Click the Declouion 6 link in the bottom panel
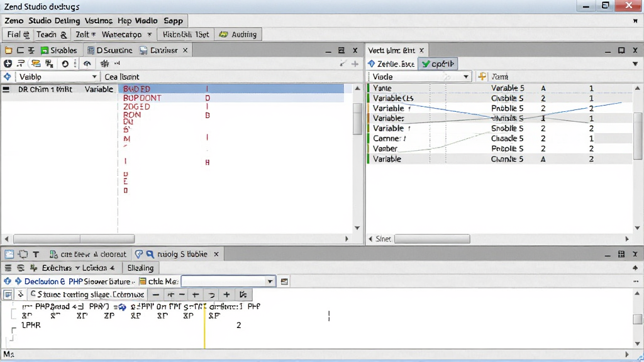The height and width of the screenshot is (362, 644). [45, 282]
